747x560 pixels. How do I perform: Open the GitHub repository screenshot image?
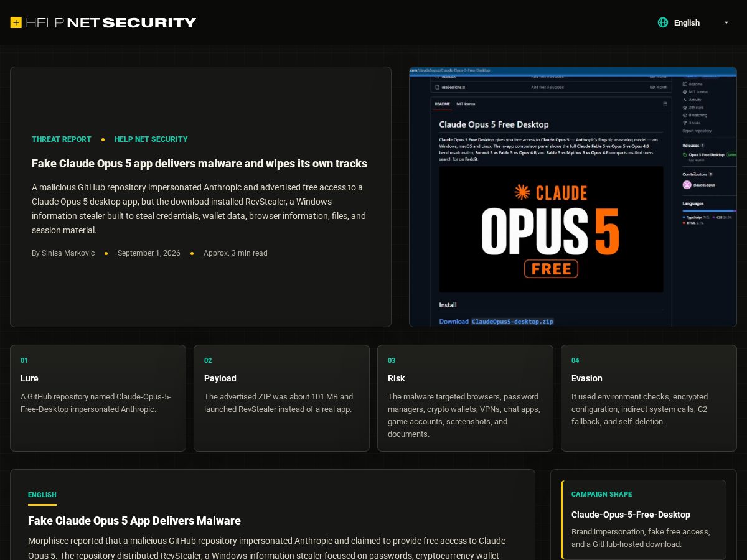tap(573, 197)
